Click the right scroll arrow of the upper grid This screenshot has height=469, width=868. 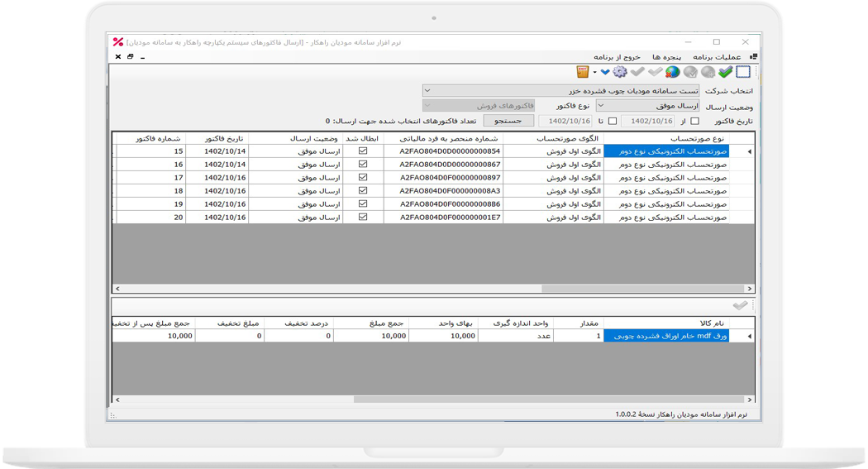tap(750, 289)
